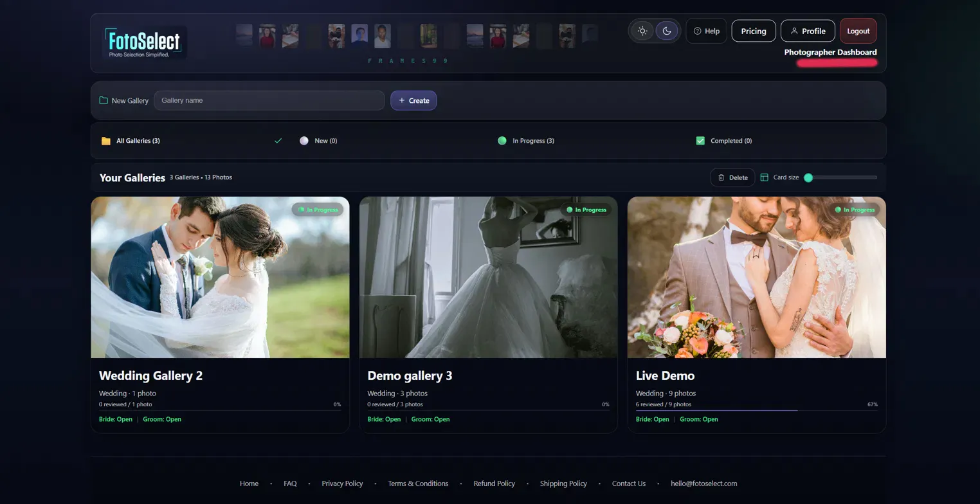Click the New status circle icon
980x504 pixels.
(x=304, y=141)
